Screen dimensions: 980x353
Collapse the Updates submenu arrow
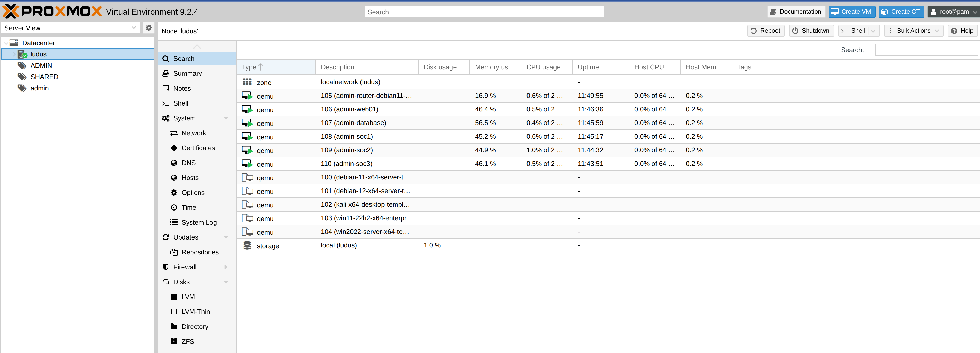point(226,237)
